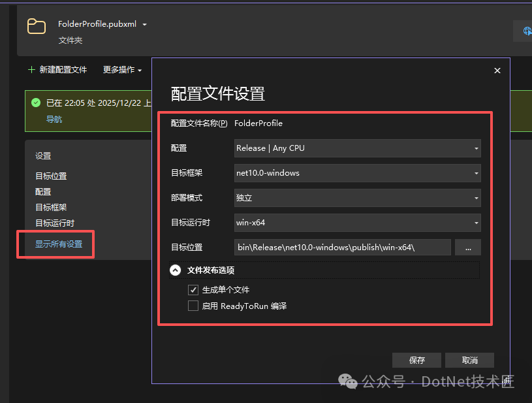Collapse the 文件发布选项 section chevron
This screenshot has width=532, height=403.
click(175, 269)
